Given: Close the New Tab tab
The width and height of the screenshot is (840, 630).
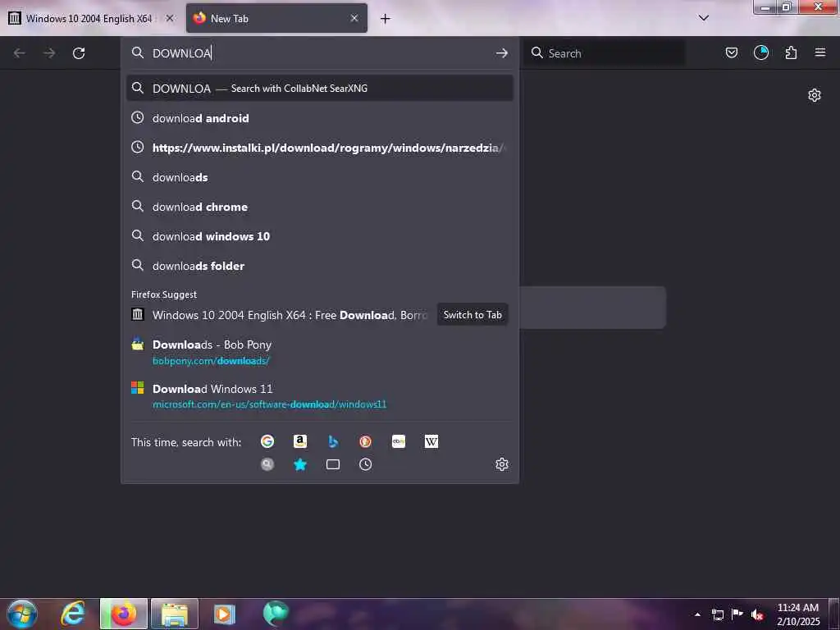Looking at the screenshot, I should [x=354, y=18].
